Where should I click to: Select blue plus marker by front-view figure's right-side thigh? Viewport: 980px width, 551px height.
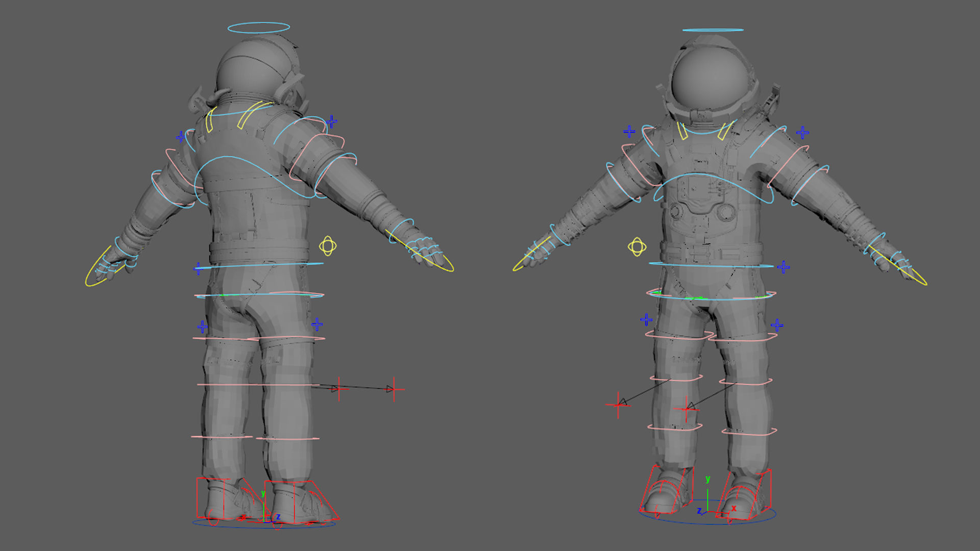pyautogui.click(x=777, y=325)
